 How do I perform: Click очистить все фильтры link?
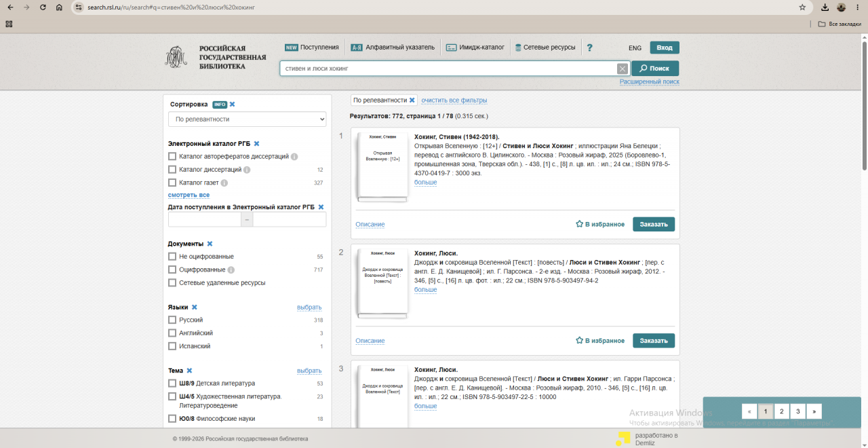[x=454, y=100]
